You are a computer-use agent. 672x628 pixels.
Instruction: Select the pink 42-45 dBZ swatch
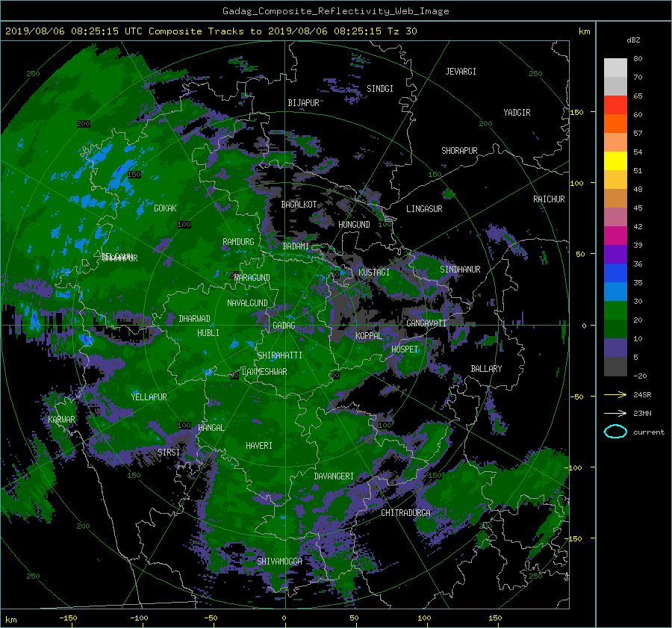tap(615, 217)
